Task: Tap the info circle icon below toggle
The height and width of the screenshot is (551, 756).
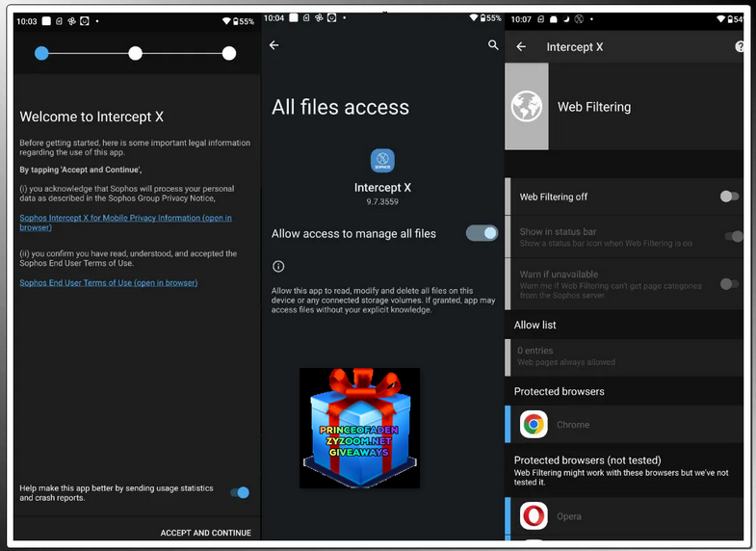Action: pyautogui.click(x=278, y=266)
